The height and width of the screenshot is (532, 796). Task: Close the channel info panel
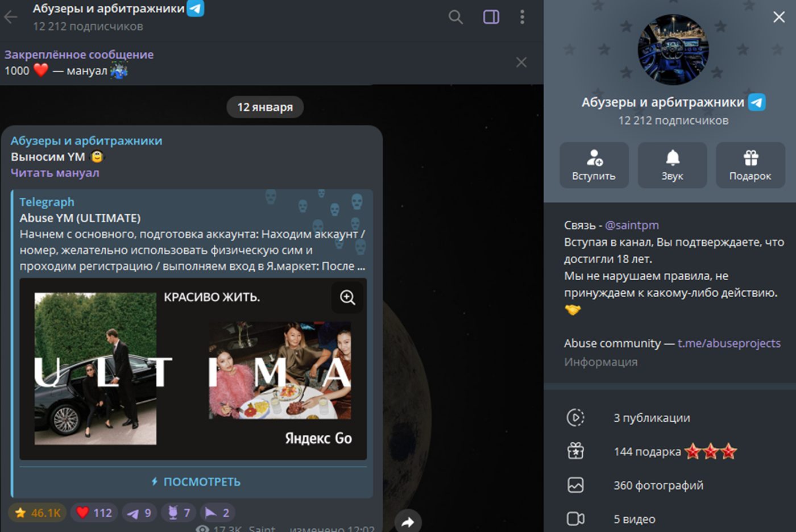[x=779, y=17]
